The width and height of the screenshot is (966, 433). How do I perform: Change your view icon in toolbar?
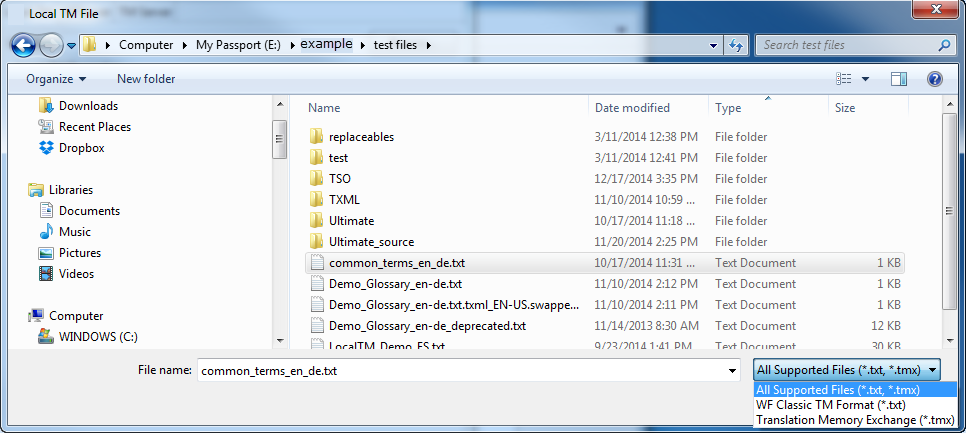[843, 79]
